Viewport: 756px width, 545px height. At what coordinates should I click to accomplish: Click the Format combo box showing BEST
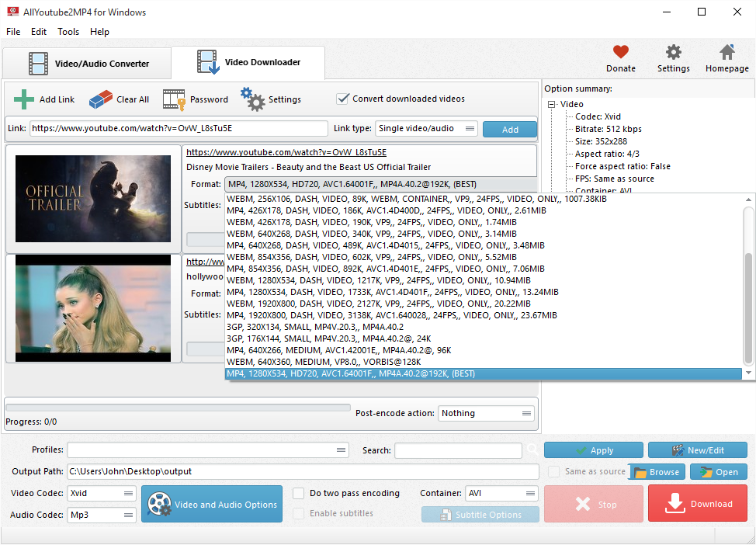point(381,184)
